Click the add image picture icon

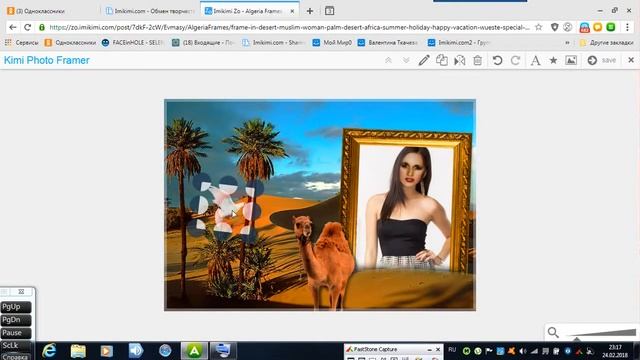[571, 60]
